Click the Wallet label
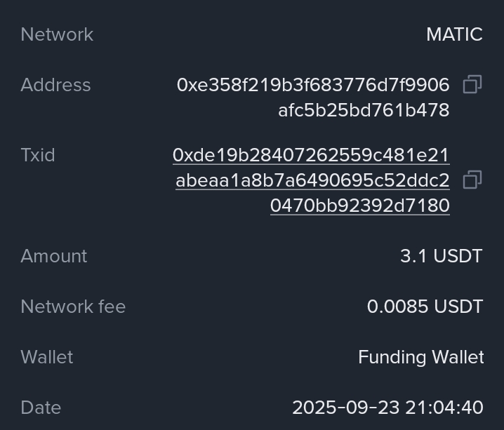The width and height of the screenshot is (504, 430). click(47, 357)
